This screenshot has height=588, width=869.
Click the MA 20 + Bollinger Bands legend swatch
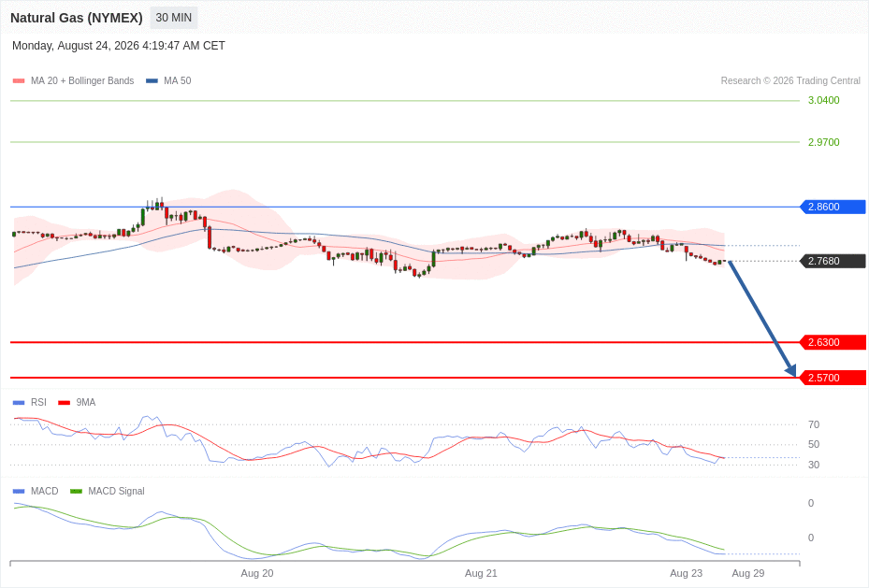click(x=19, y=80)
